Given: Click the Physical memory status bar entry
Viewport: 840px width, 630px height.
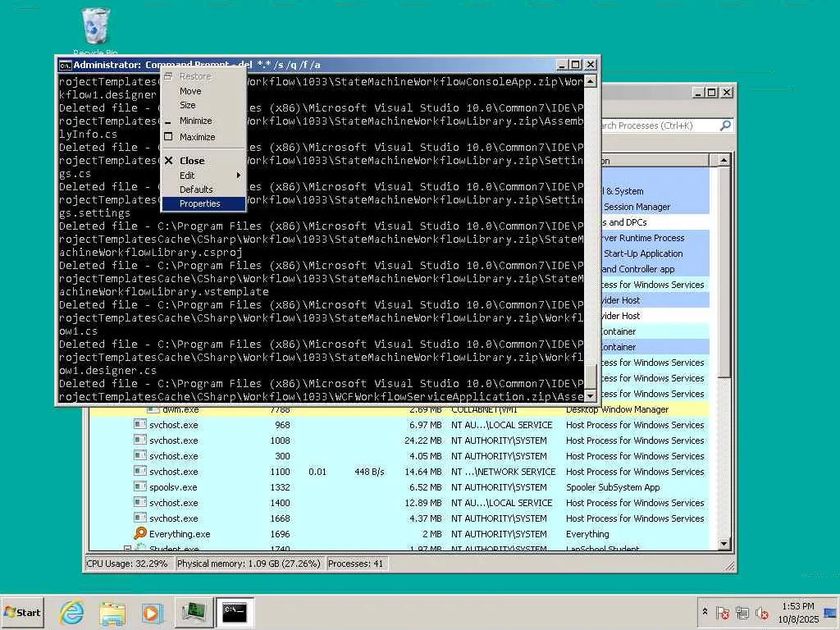Looking at the screenshot, I should coord(249,564).
